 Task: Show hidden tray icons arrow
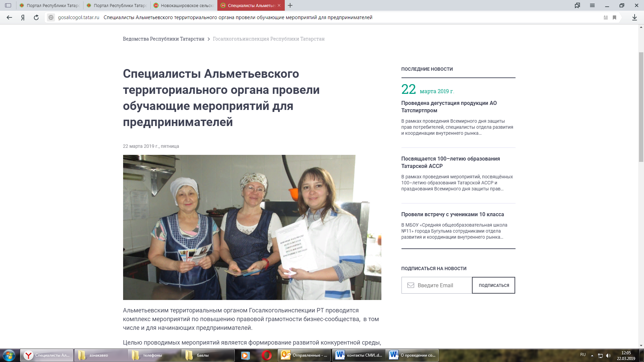[592, 356]
